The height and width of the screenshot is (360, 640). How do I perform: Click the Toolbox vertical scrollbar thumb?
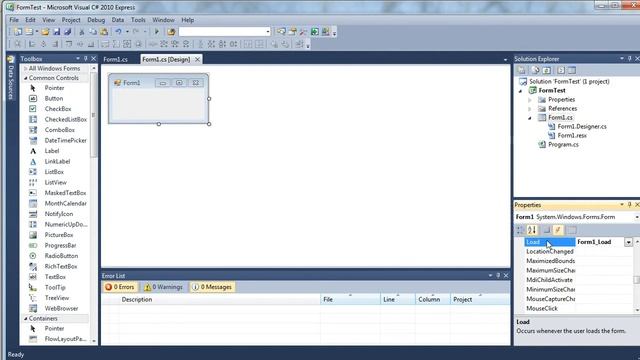[x=93, y=115]
